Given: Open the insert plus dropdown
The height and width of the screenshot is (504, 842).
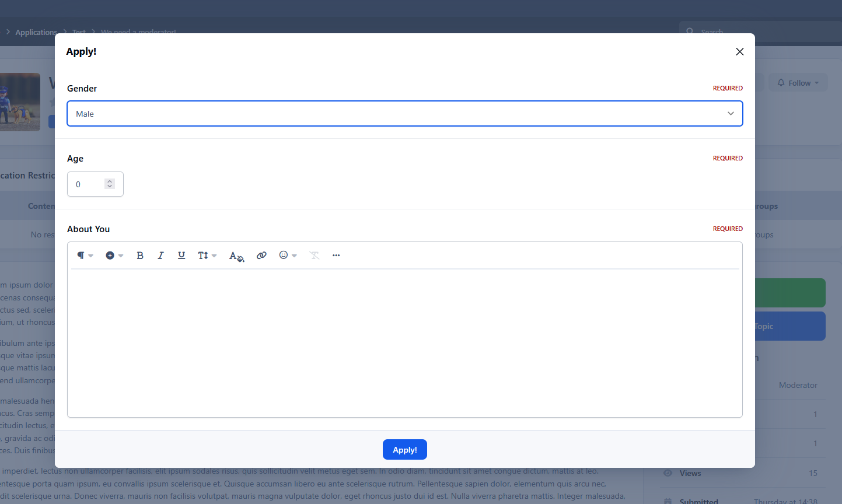Looking at the screenshot, I should (114, 256).
